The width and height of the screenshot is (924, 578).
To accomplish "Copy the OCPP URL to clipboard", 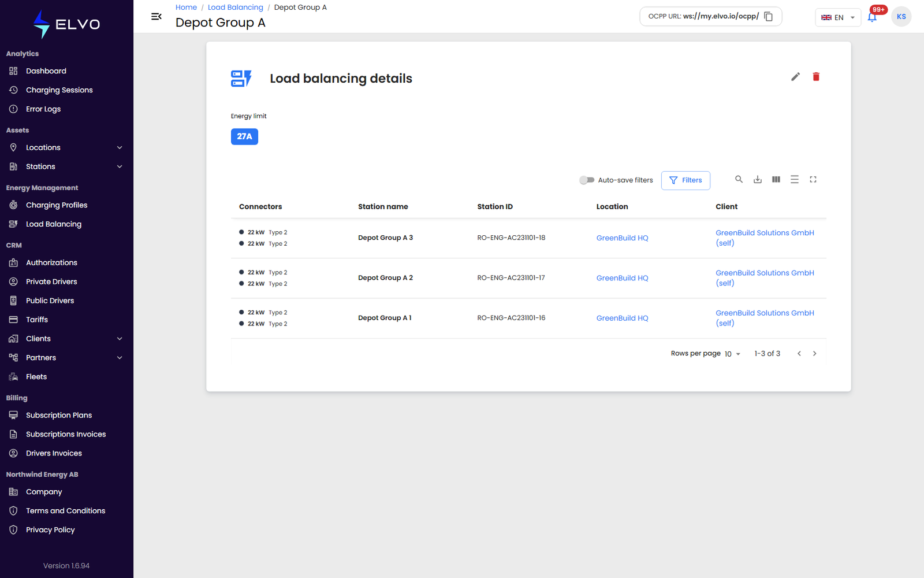I will (x=768, y=17).
